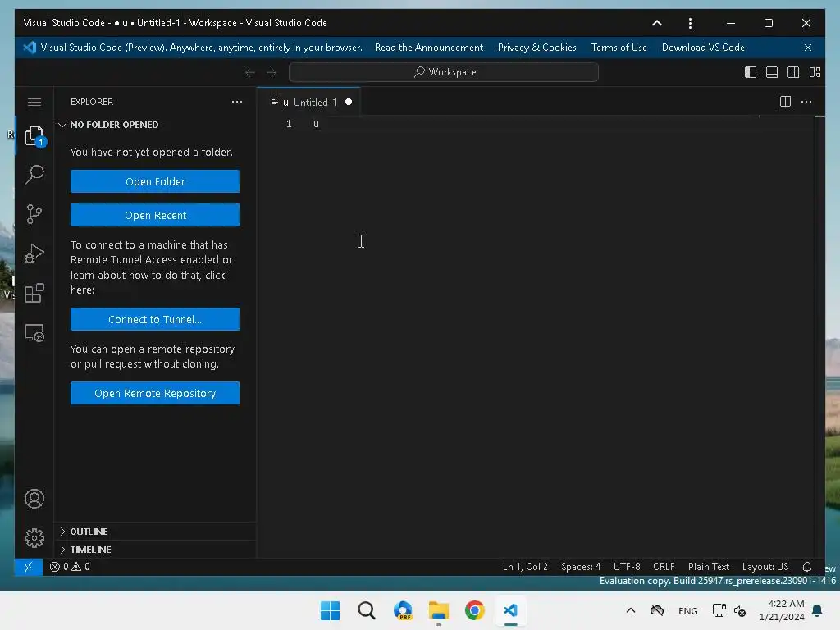This screenshot has width=840, height=630.
Task: Click line 1 text in editor
Action: coord(316,124)
